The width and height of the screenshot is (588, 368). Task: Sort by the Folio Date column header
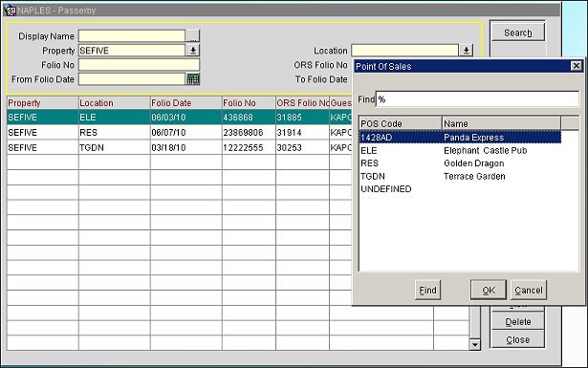pos(186,102)
